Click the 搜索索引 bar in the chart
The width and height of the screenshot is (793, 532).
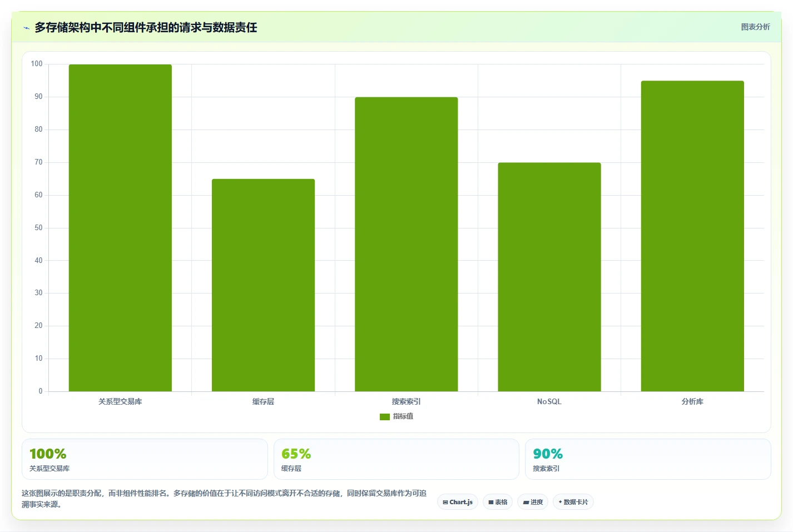click(x=407, y=244)
